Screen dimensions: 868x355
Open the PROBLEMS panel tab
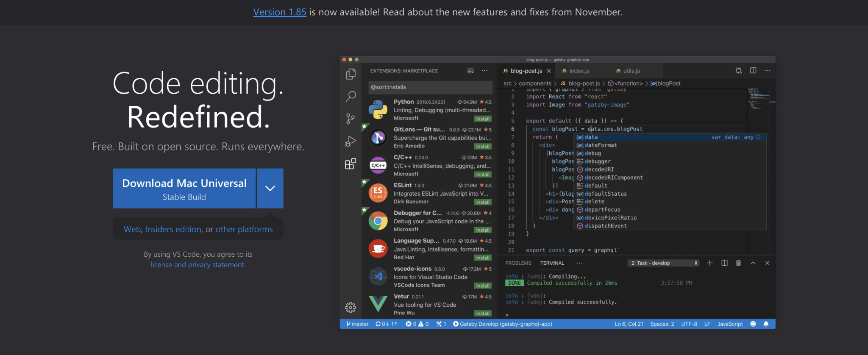coord(518,263)
